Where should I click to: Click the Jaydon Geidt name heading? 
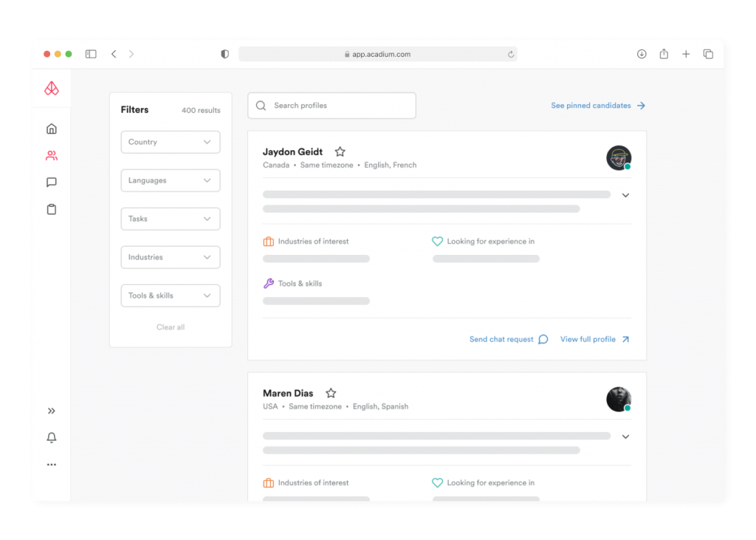292,151
